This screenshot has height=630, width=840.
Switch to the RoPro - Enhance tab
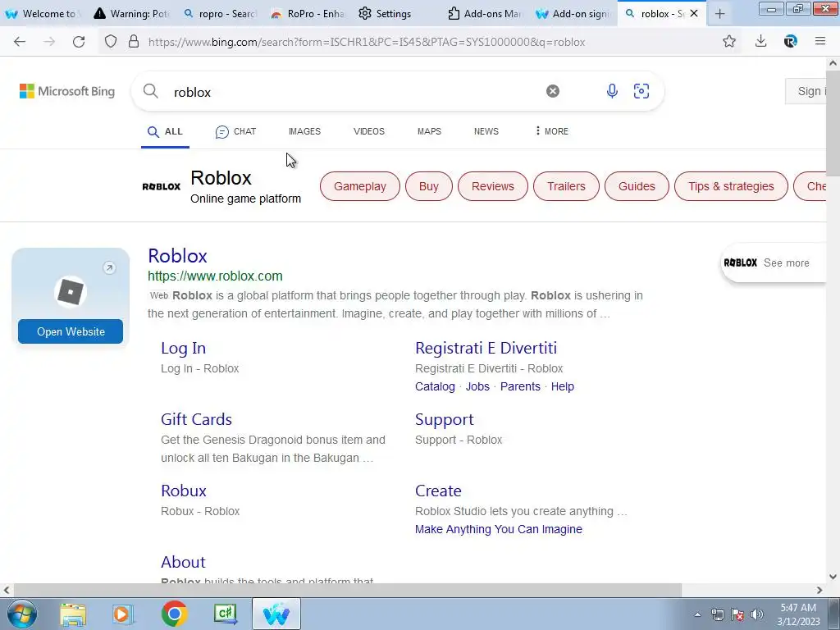[308, 14]
